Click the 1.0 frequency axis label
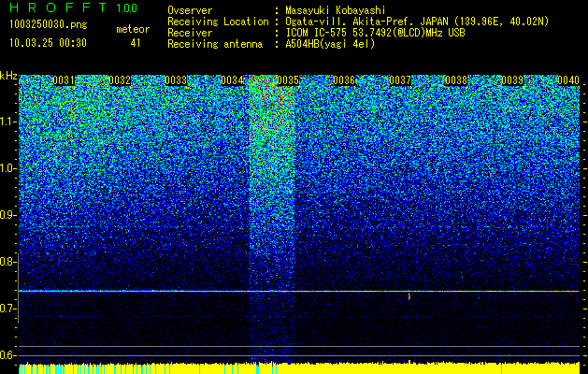 (x=7, y=168)
